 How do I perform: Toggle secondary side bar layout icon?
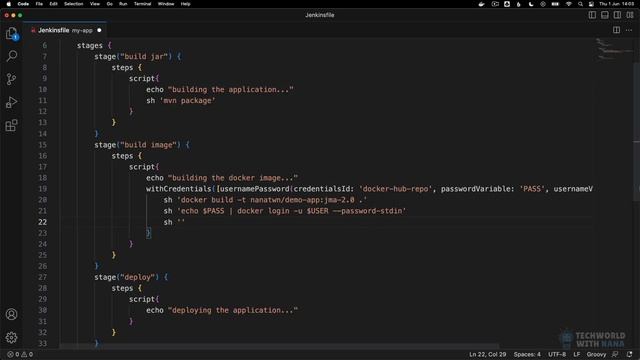coord(617,15)
